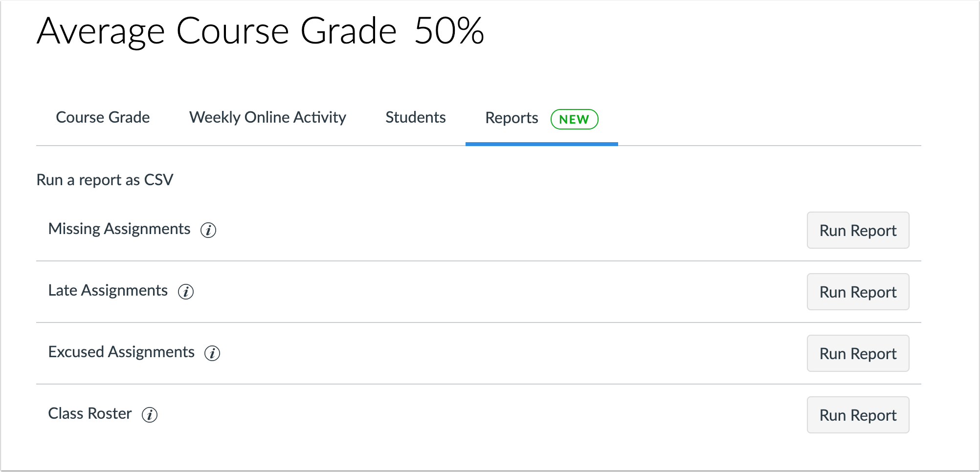Open the Weekly Online Activity tab

point(267,117)
